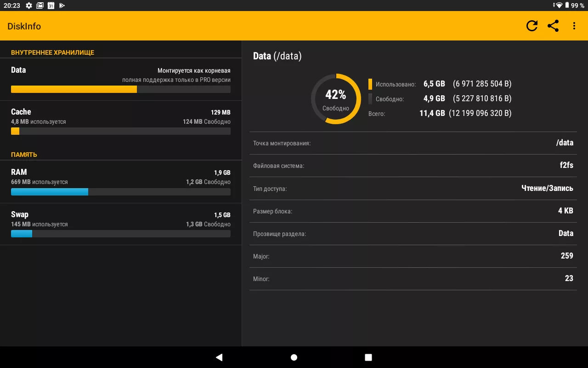588x368 pixels.
Task: Tap the Android back navigation button
Action: pos(219,357)
